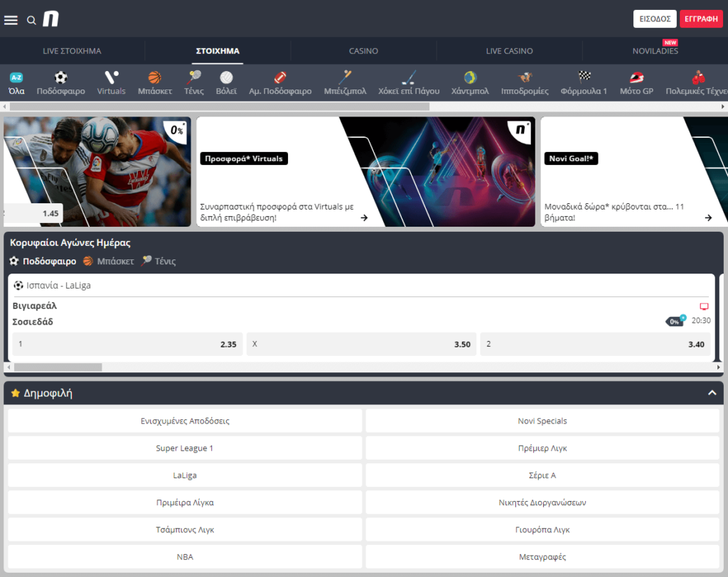This screenshot has height=577, width=728.
Task: Click the live stream TV icon
Action: point(704,306)
